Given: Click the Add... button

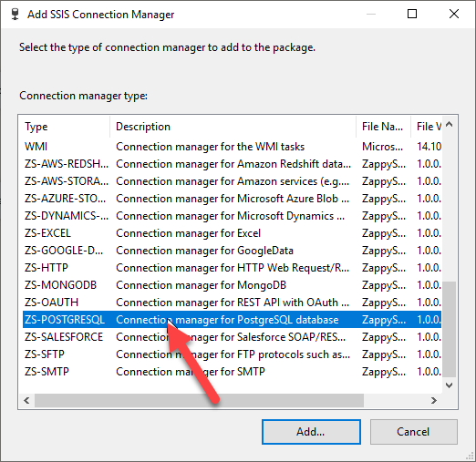Looking at the screenshot, I should click(311, 432).
